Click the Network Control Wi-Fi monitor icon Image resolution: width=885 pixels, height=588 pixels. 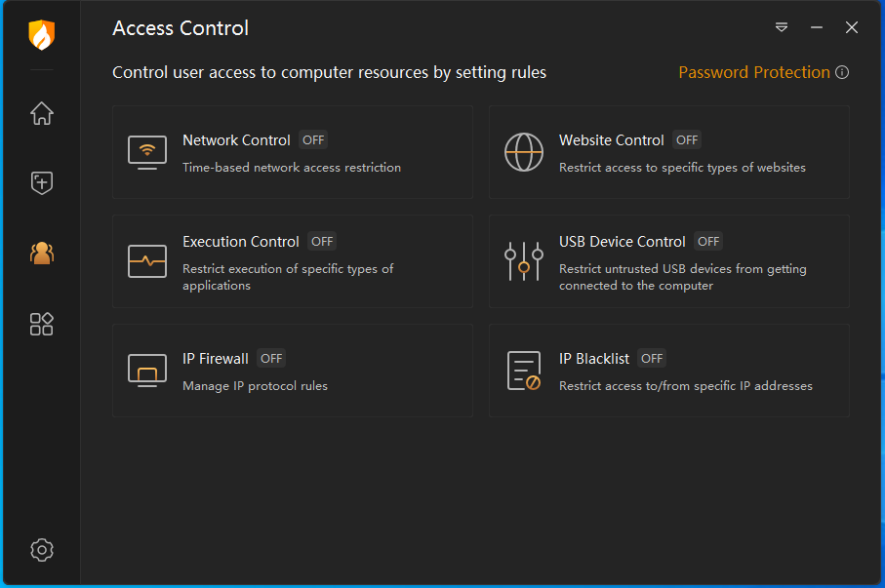147,152
